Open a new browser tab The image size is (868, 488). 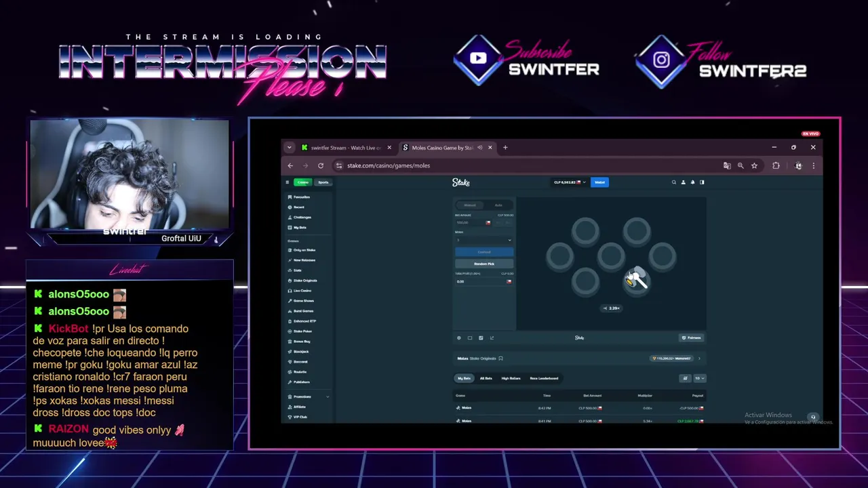(505, 147)
